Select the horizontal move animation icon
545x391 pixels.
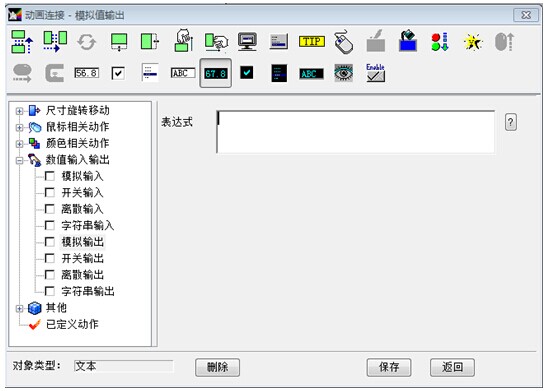(x=55, y=42)
